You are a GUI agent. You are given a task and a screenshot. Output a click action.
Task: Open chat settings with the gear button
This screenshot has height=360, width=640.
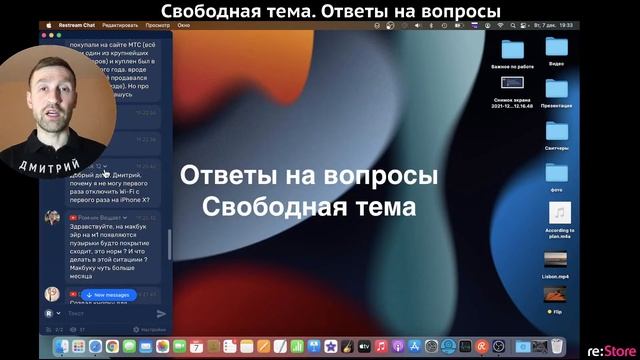[149, 329]
